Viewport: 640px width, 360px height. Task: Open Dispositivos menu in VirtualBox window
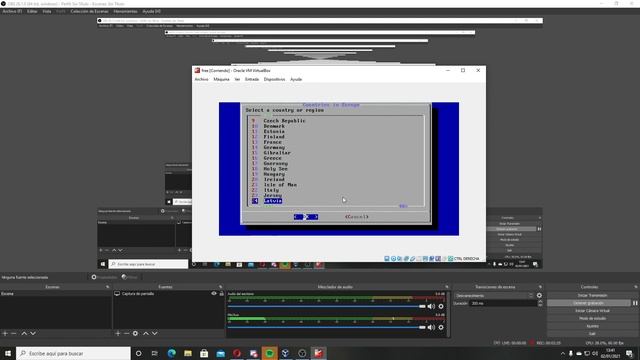pyautogui.click(x=274, y=79)
